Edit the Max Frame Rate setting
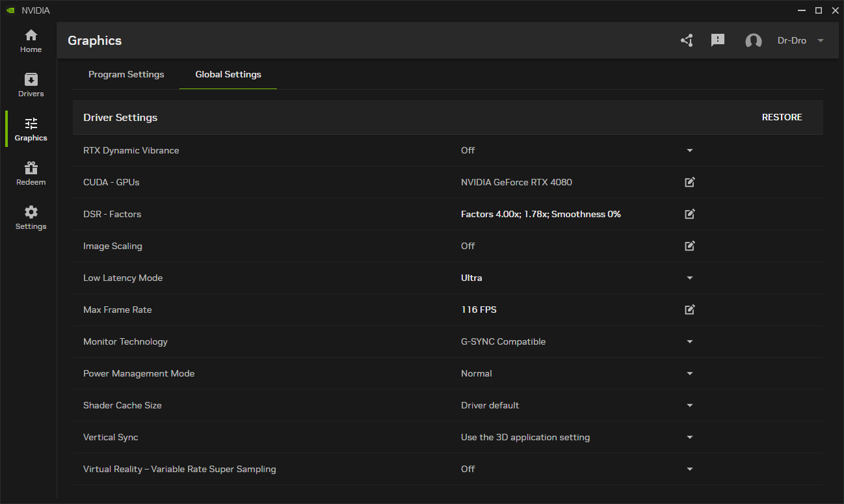 point(690,310)
